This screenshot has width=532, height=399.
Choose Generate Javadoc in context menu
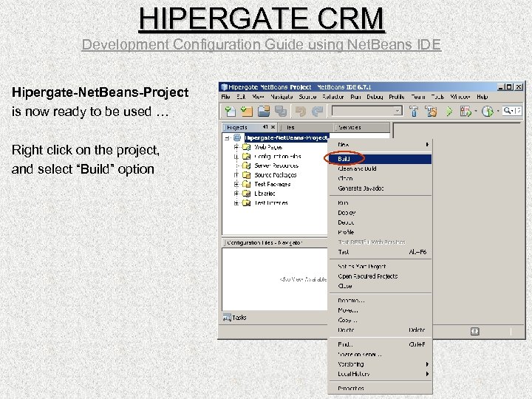(381, 188)
